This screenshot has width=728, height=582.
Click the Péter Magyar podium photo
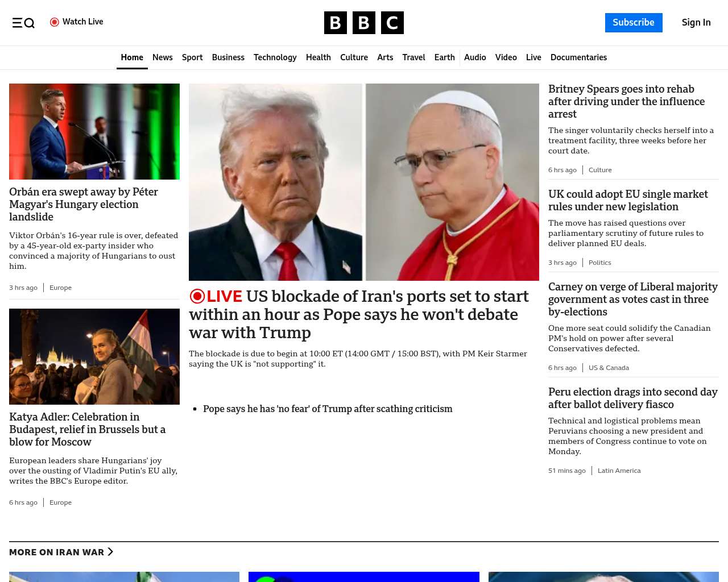point(94,131)
